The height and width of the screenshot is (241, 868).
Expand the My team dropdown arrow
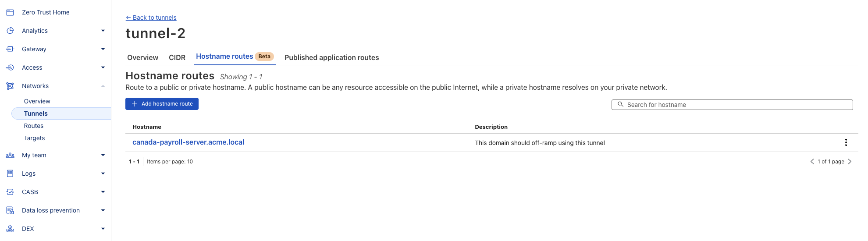[103, 155]
